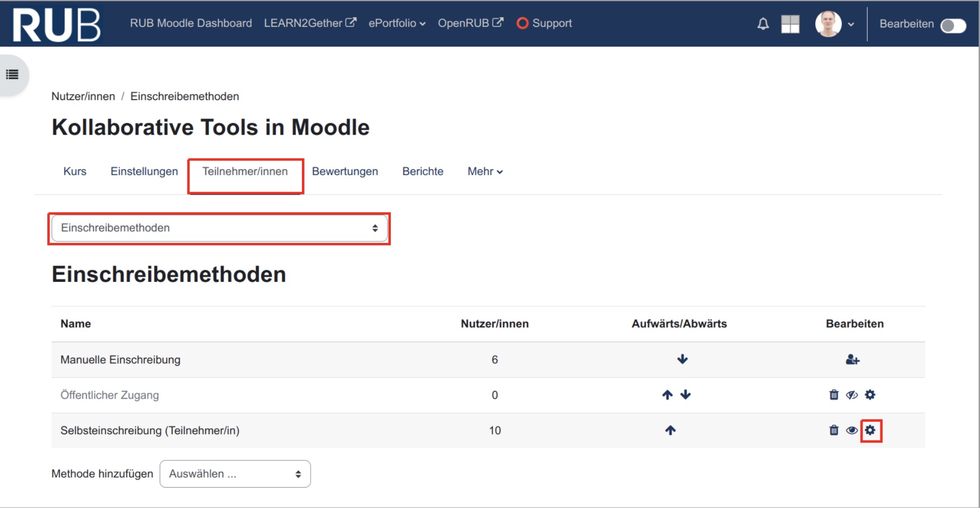980x508 pixels.
Task: Click the Kollaborative Tools in Moodle heading
Action: click(x=210, y=127)
